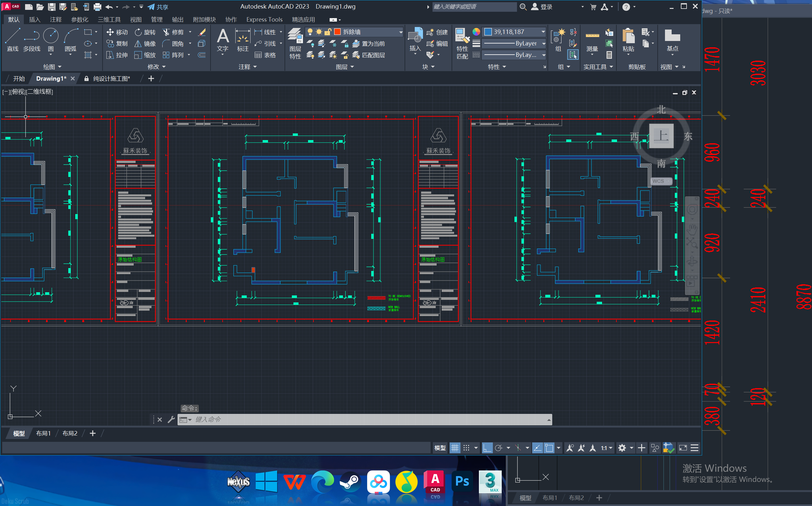Select the 圆 (Circle) tool

click(51, 36)
